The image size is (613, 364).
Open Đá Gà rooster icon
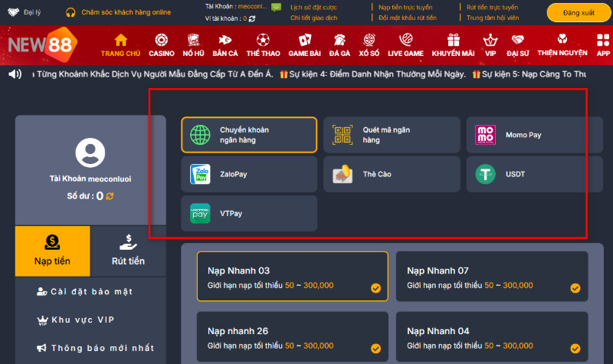339,40
